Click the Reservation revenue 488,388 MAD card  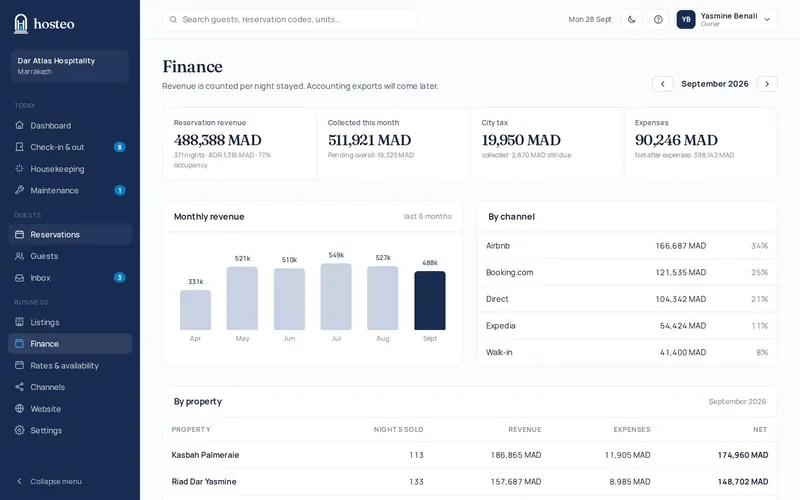point(240,144)
